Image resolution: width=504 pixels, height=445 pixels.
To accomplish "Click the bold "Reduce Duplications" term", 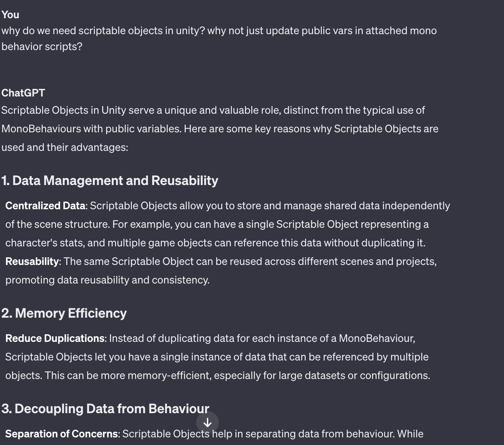I will pos(55,339).
